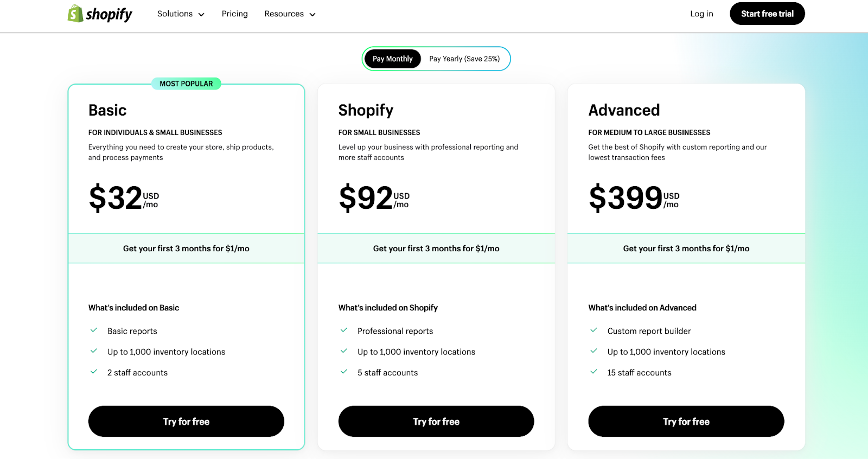Screen dimensions: 868x459
Task: Expand the Solutions dropdown menu
Action: click(x=180, y=14)
